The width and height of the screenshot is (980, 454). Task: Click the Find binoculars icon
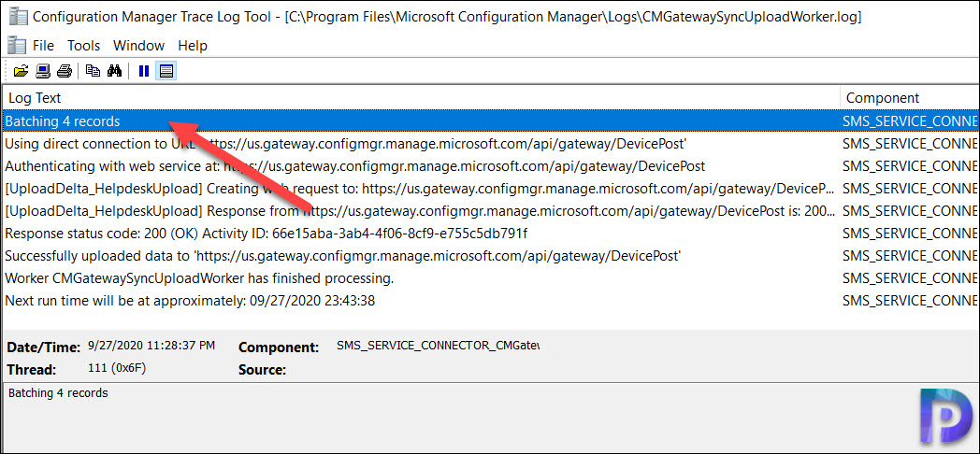pos(114,71)
